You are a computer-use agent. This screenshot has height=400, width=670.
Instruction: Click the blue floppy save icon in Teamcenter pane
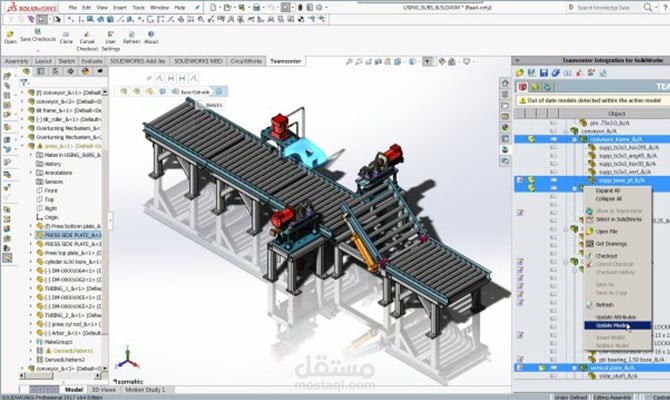pyautogui.click(x=544, y=73)
